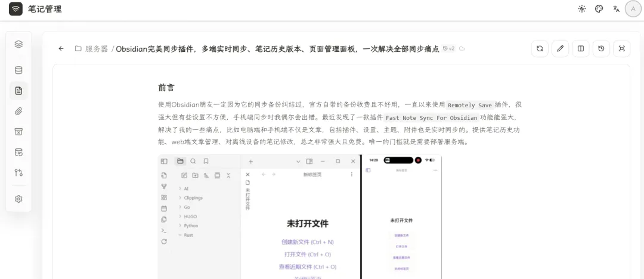The width and height of the screenshot is (644, 279).
Task: Open the user avatar A menu
Action: click(633, 8)
